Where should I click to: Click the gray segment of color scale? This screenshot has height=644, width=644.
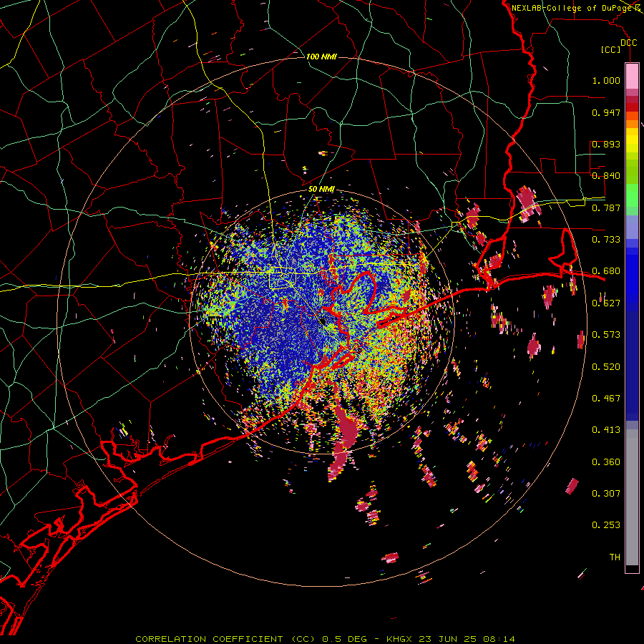[x=632, y=497]
